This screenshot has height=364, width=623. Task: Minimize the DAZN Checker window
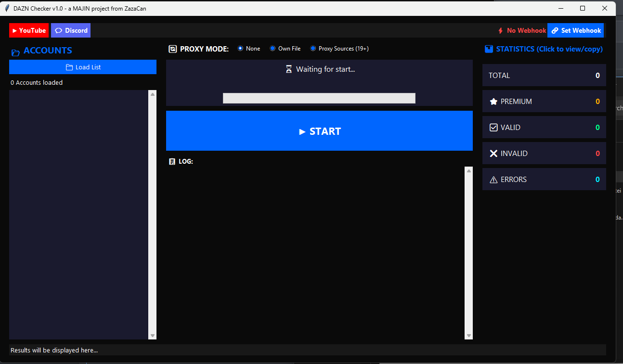(x=560, y=8)
